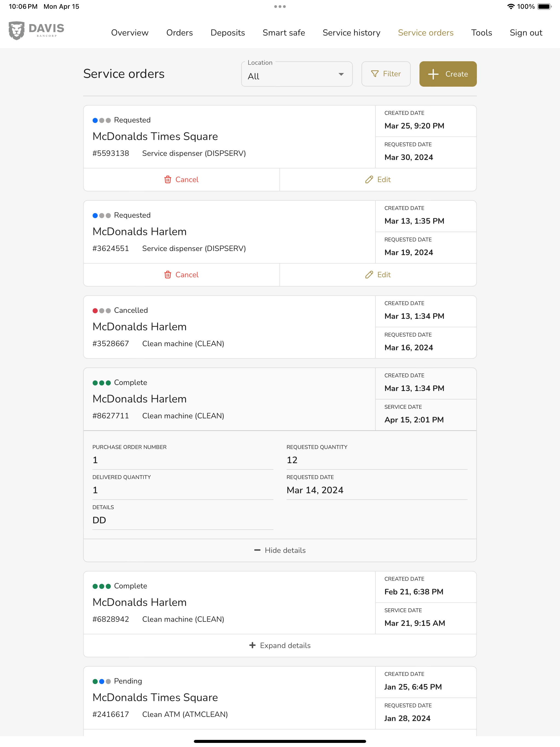Viewport: 560px width, 747px height.
Task: Click the plus icon by Expand details
Action: [252, 645]
